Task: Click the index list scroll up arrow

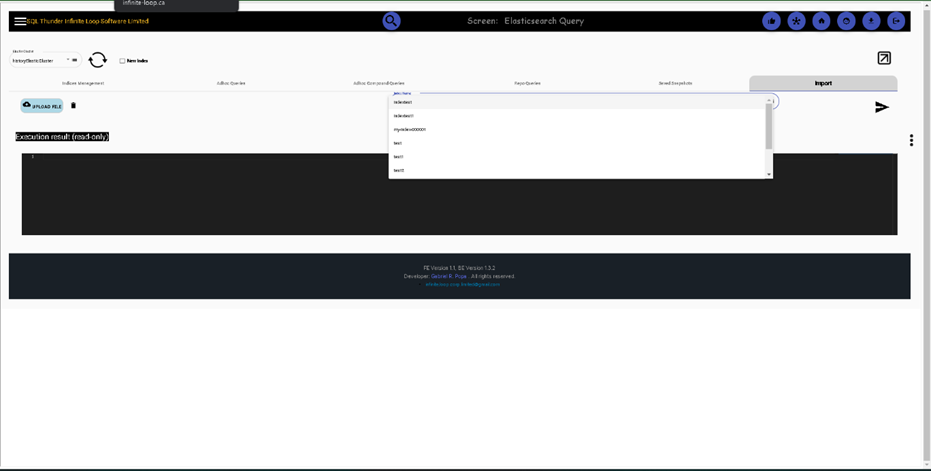Action: [x=769, y=99]
